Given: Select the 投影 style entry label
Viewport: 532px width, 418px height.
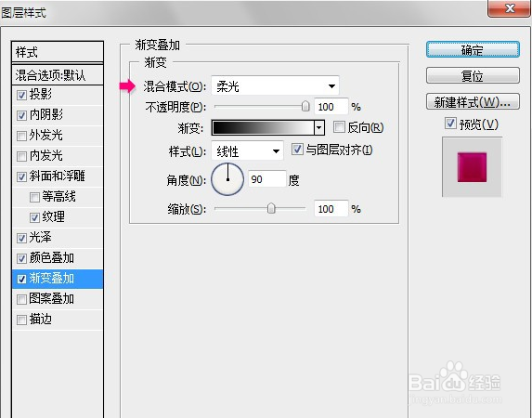Looking at the screenshot, I should [40, 95].
